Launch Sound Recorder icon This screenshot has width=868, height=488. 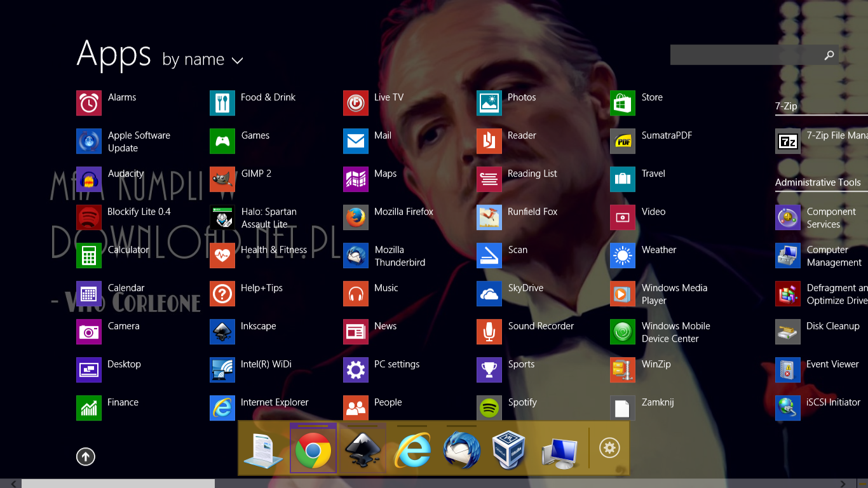tap(489, 332)
